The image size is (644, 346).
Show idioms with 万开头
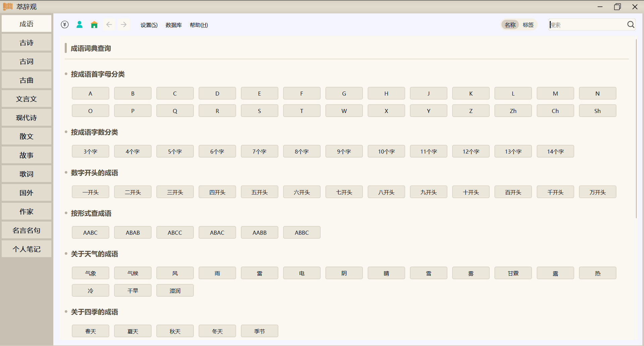pyautogui.click(x=598, y=192)
